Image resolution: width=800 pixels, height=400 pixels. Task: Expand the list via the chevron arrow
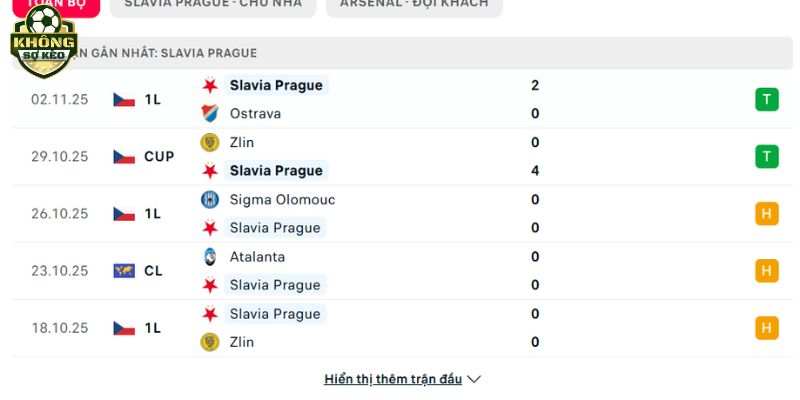(x=474, y=379)
